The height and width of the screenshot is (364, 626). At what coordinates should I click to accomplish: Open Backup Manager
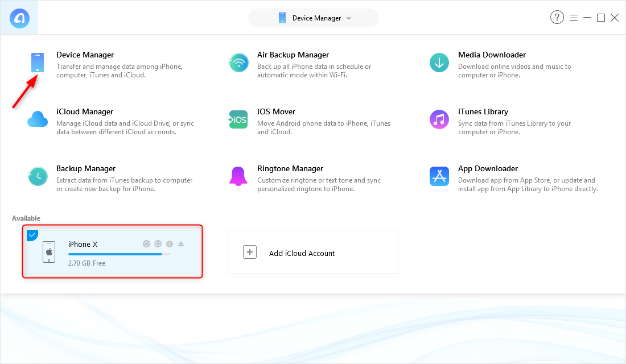86,168
